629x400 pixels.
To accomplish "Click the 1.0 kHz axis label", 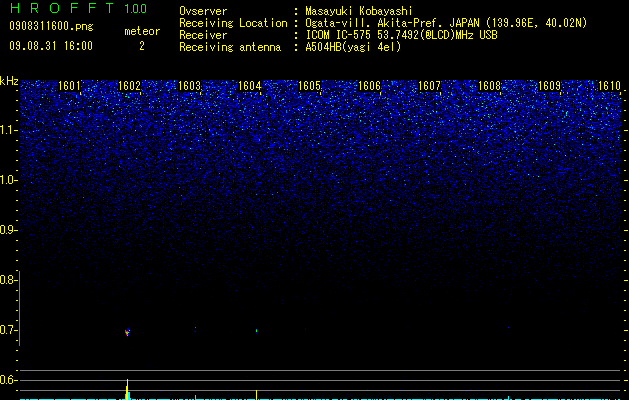I will pyautogui.click(x=9, y=180).
